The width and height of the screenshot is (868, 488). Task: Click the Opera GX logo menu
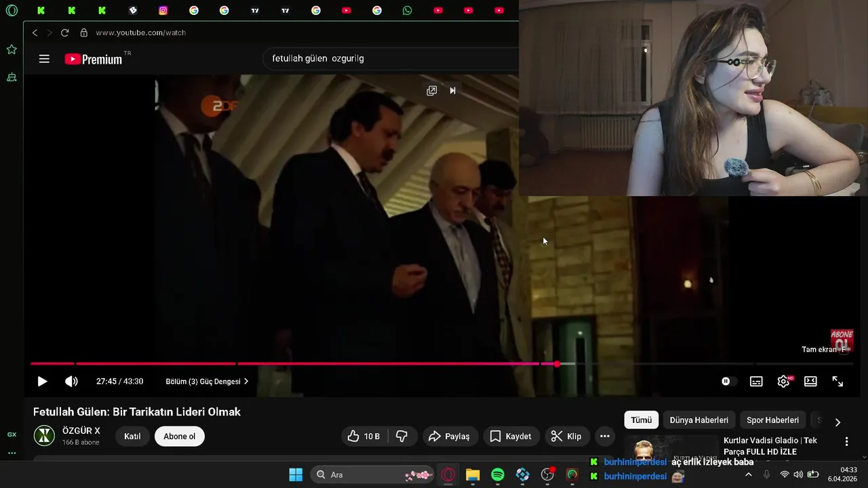[x=12, y=10]
